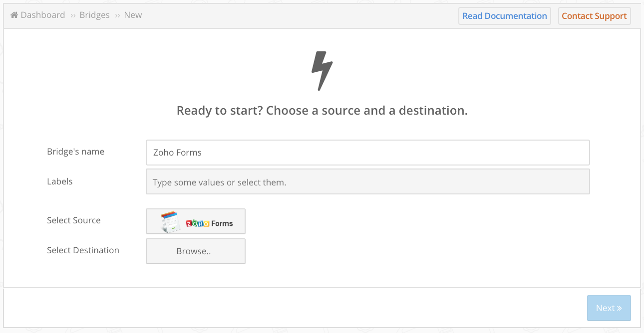This screenshot has height=333, width=644.
Task: Go to the Bridges breadcrumb
Action: click(x=94, y=15)
